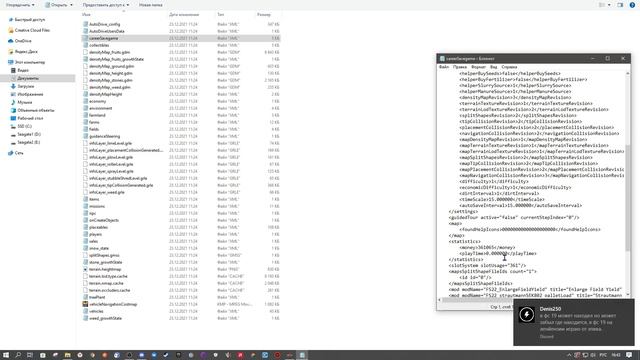The width and height of the screenshot is (640, 360).
Task: Open Рабочий стол in navigation pane
Action: pyautogui.click(x=30, y=118)
